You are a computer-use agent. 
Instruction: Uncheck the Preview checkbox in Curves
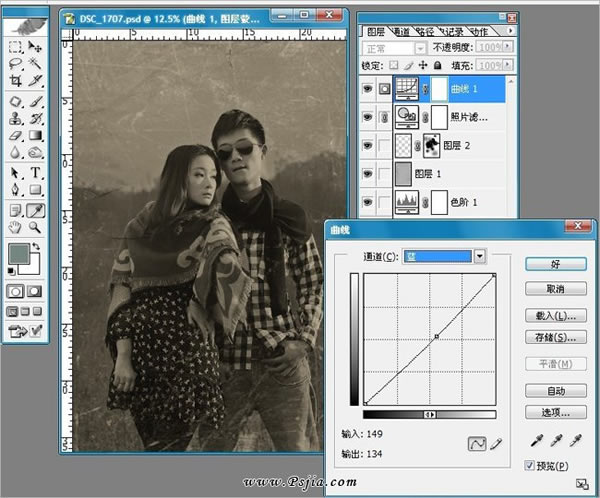click(x=530, y=465)
